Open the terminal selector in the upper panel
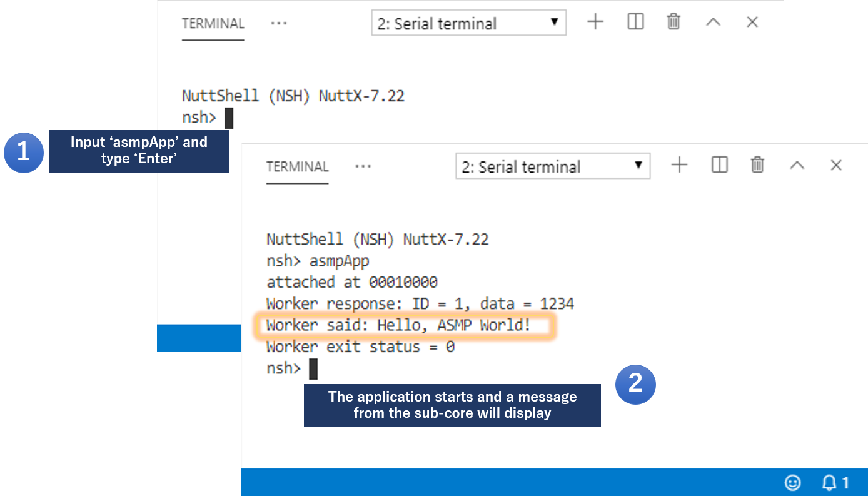This screenshot has width=868, height=496. tap(468, 23)
